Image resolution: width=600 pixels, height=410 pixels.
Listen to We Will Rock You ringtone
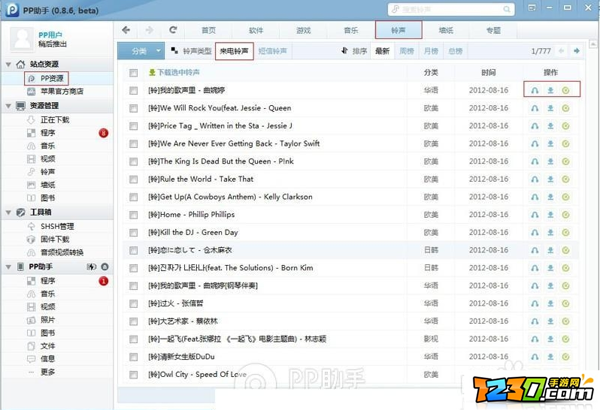(x=535, y=108)
